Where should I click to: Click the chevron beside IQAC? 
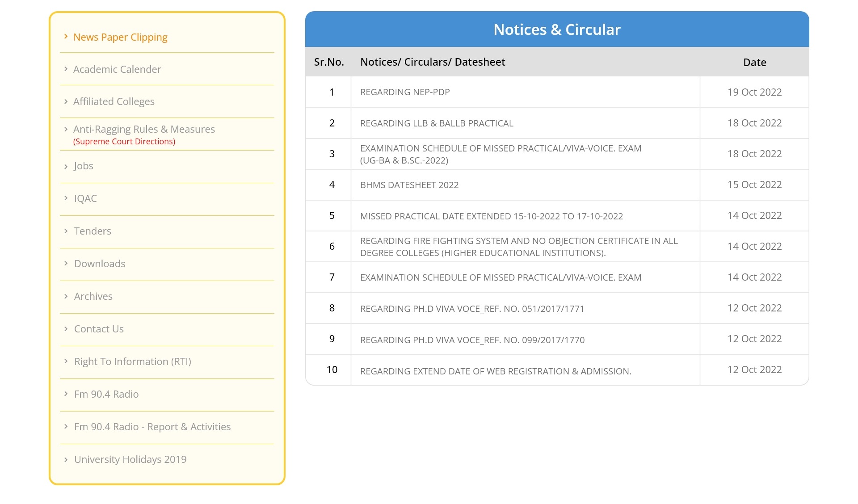coord(66,198)
